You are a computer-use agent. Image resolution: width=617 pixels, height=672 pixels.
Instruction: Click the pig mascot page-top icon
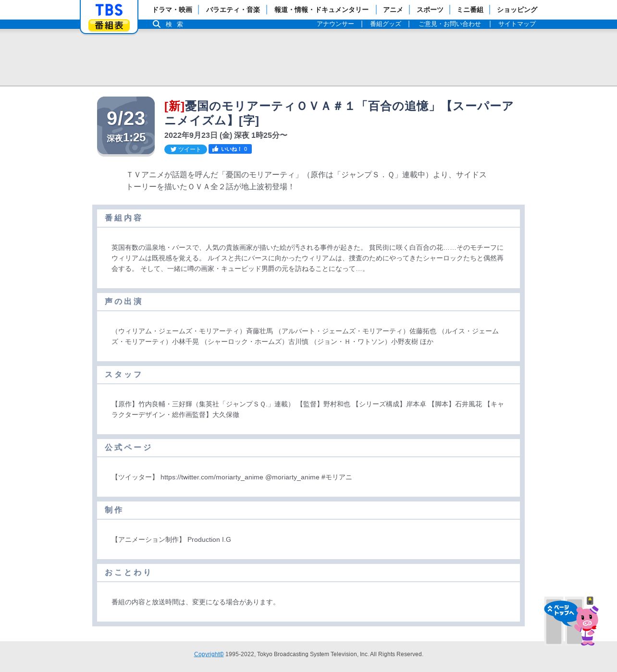point(571,621)
